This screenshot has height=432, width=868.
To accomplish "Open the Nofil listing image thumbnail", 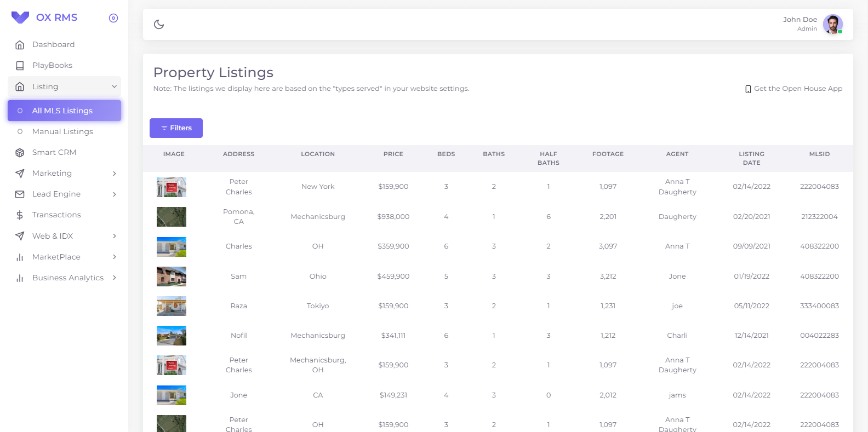I will pyautogui.click(x=172, y=336).
